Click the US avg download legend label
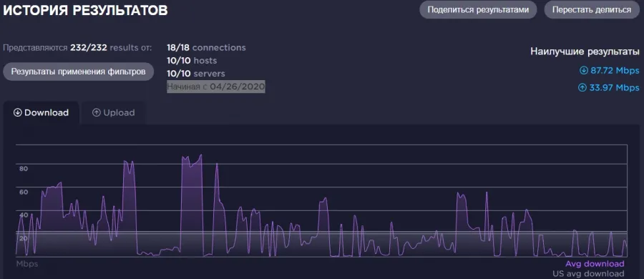This screenshot has width=644, height=279. [589, 274]
